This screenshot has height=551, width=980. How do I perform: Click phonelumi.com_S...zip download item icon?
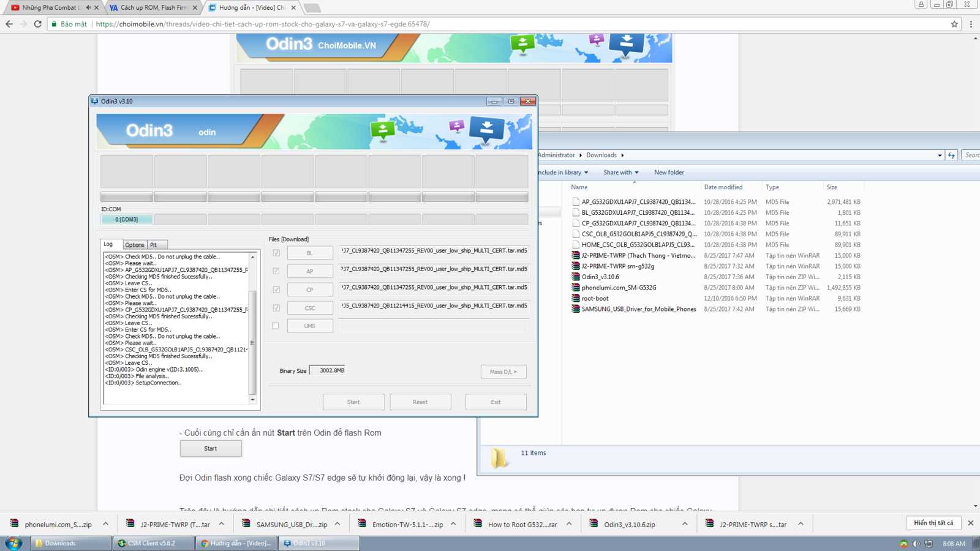click(14, 524)
